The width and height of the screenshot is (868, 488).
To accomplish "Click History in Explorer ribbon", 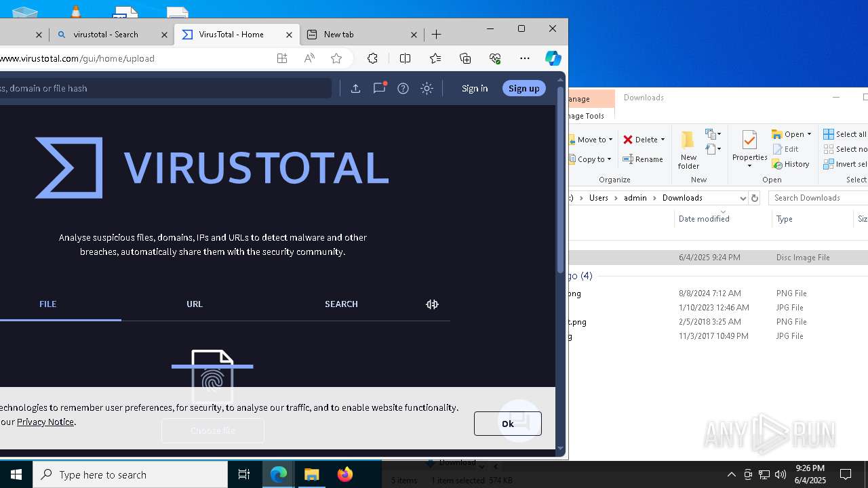I will click(791, 164).
